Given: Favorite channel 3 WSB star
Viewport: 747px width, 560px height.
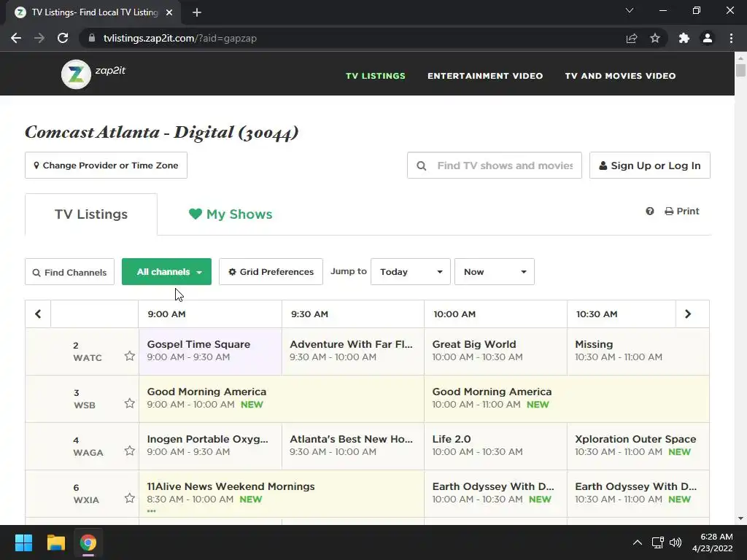Looking at the screenshot, I should 130,403.
